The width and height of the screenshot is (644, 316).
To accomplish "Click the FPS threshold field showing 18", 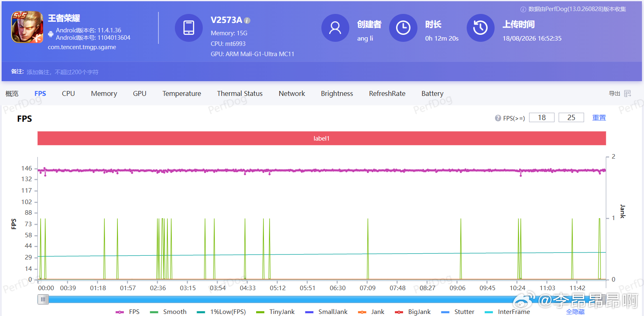I will [x=542, y=118].
